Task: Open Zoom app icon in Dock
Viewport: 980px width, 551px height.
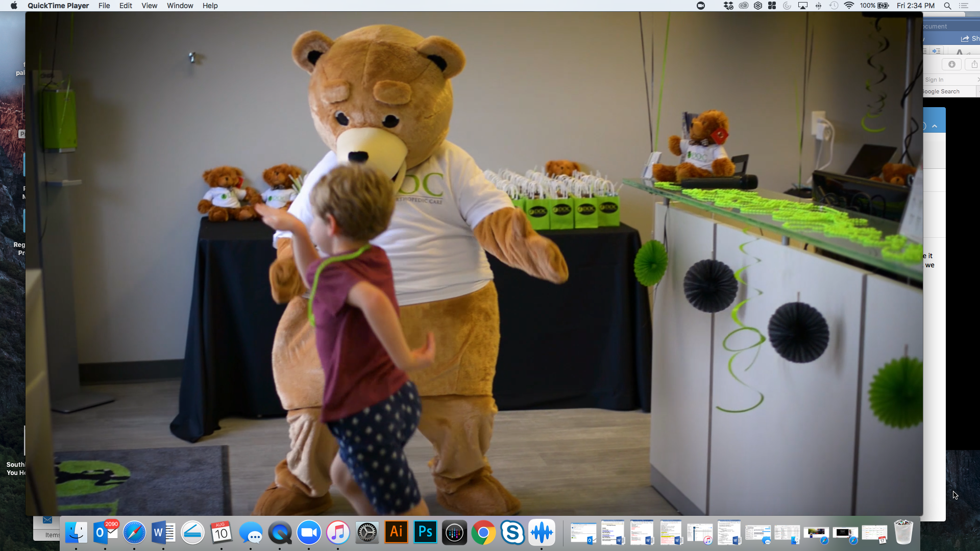Action: click(309, 533)
